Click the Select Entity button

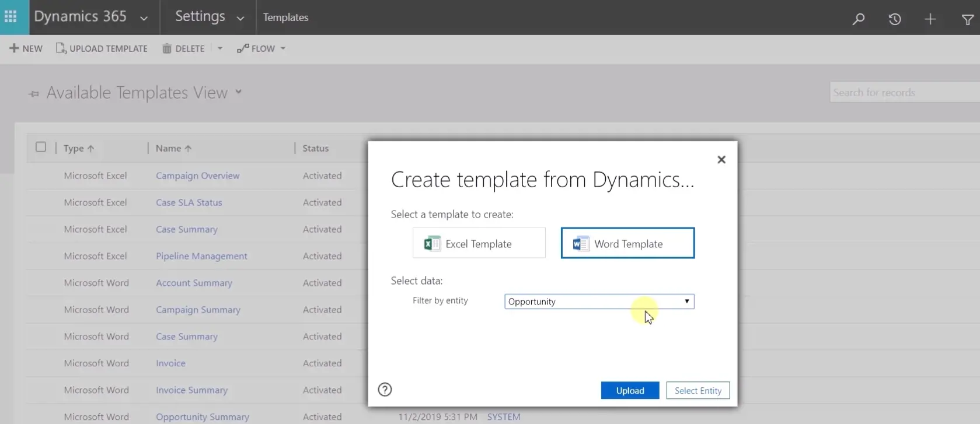(x=698, y=391)
